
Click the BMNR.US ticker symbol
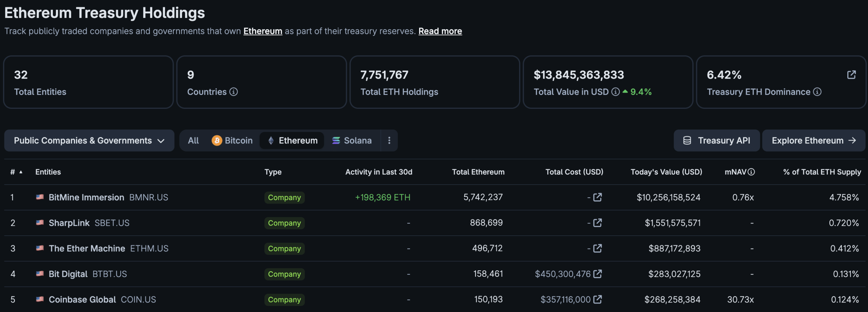(x=149, y=197)
